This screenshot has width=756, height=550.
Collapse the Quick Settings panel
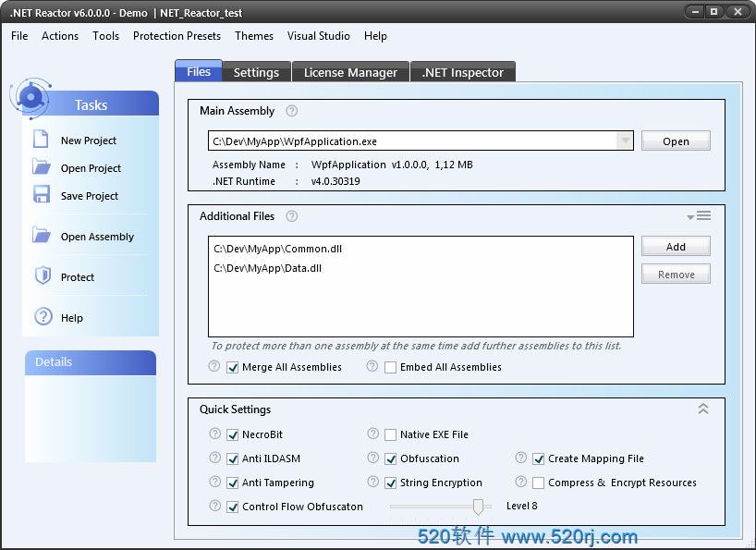coord(703,409)
